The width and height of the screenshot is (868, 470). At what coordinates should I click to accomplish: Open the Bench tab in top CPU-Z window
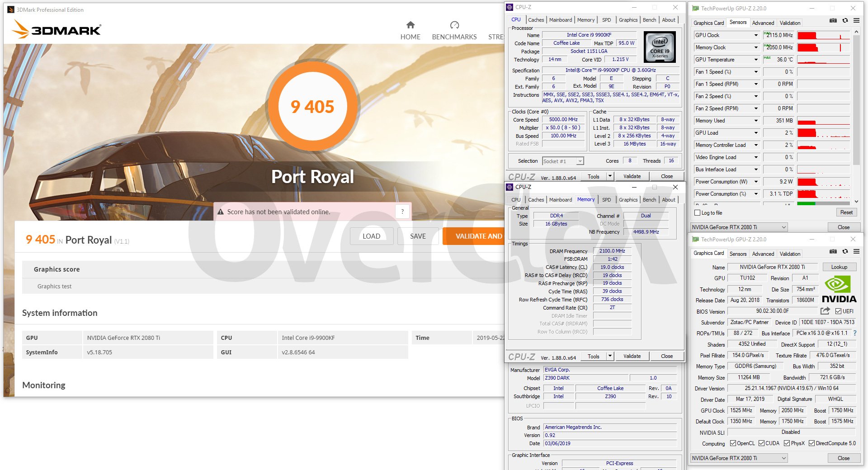point(649,20)
